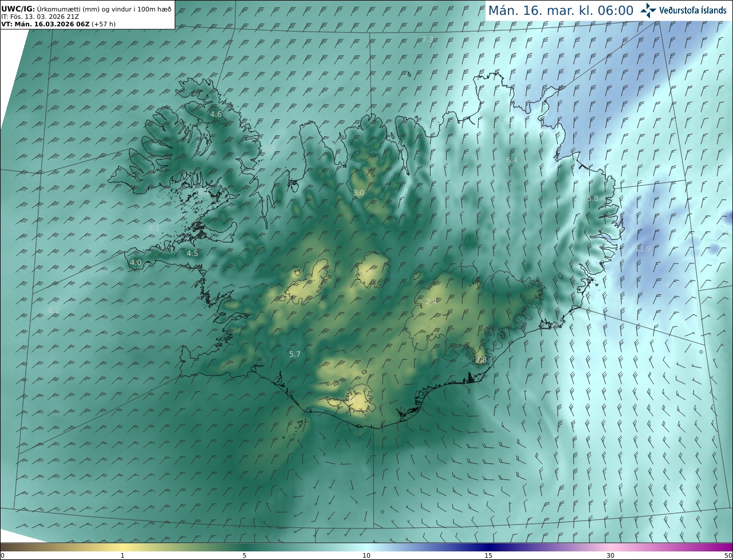Click the VT: Mán. 16.03.2026 06Z line
The image size is (733, 560).
coord(58,24)
